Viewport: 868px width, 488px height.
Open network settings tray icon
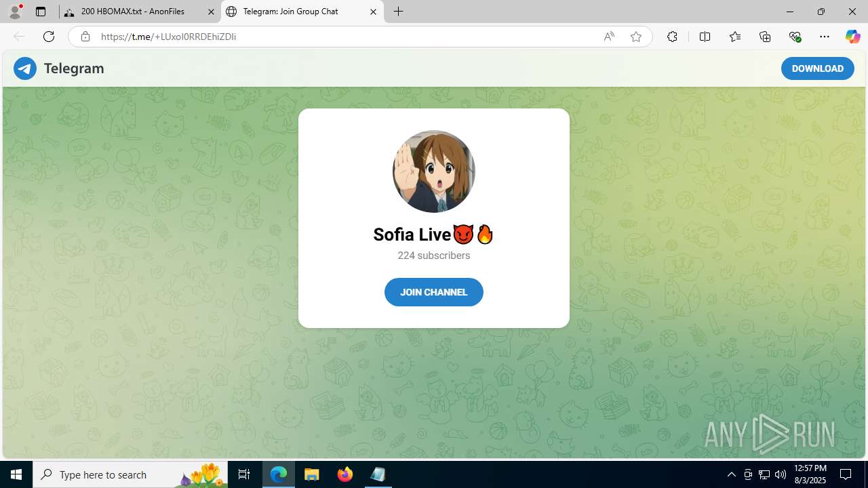tap(764, 474)
